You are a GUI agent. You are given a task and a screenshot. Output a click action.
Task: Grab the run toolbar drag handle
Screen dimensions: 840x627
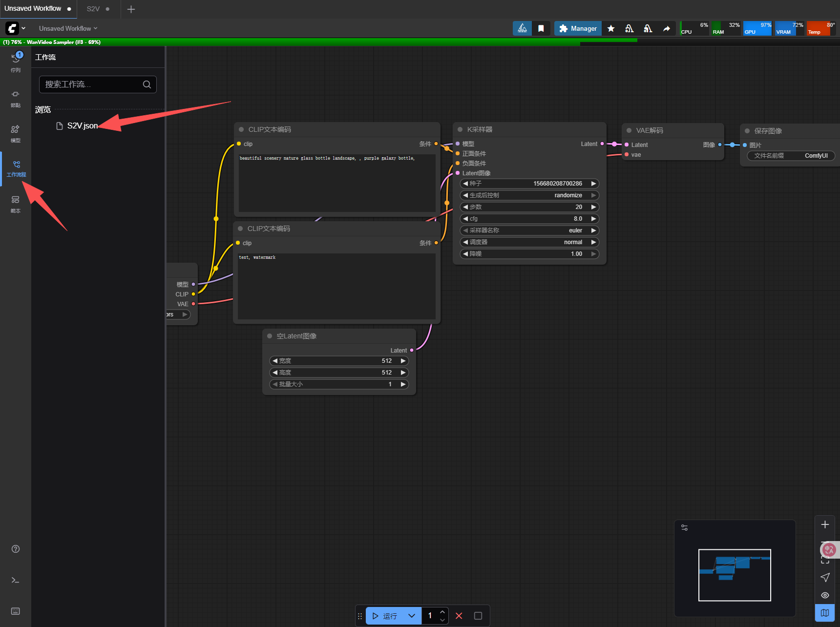point(360,616)
